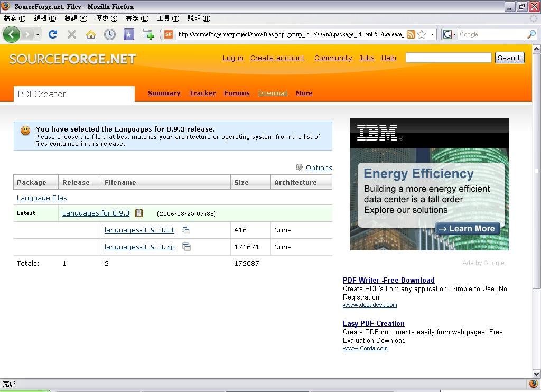Click the Architecture column header
The width and height of the screenshot is (541, 392).
tap(301, 182)
